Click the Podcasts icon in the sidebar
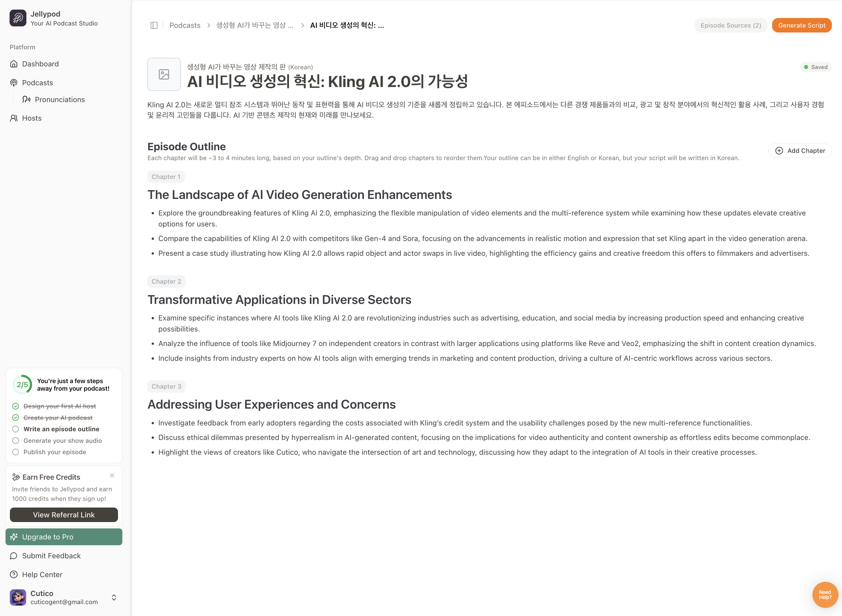The image size is (842, 616). click(14, 83)
